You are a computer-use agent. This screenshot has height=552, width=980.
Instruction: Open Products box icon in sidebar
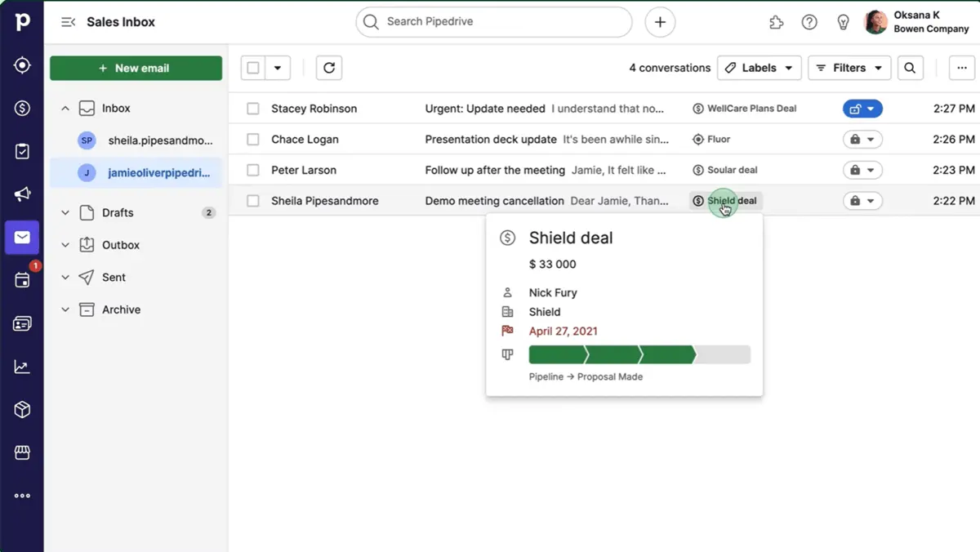(x=22, y=410)
